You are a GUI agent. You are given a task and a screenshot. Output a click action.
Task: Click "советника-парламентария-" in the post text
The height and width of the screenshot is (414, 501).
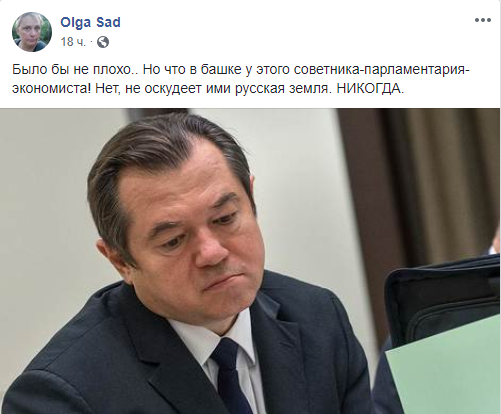point(382,70)
